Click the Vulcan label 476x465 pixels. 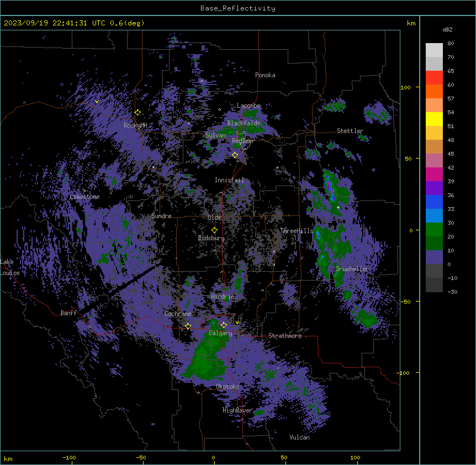299,437
